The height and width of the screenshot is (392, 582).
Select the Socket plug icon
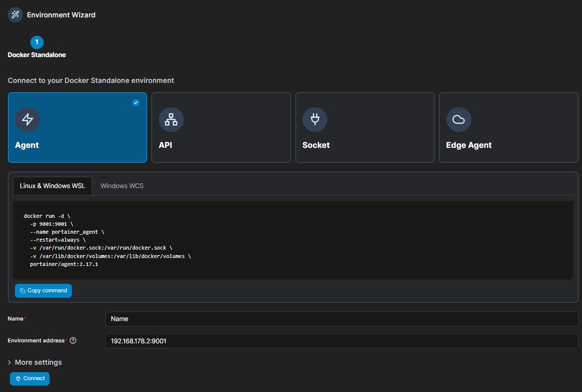(315, 120)
